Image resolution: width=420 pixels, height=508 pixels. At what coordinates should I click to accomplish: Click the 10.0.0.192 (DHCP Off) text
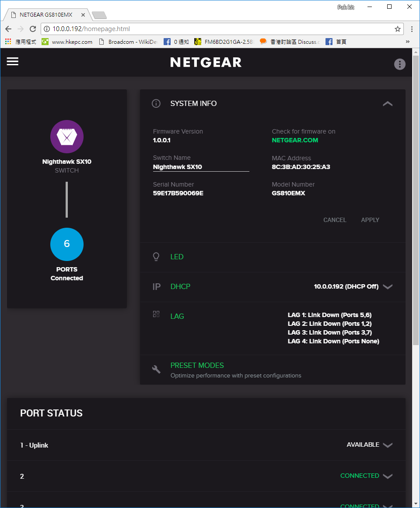346,286
